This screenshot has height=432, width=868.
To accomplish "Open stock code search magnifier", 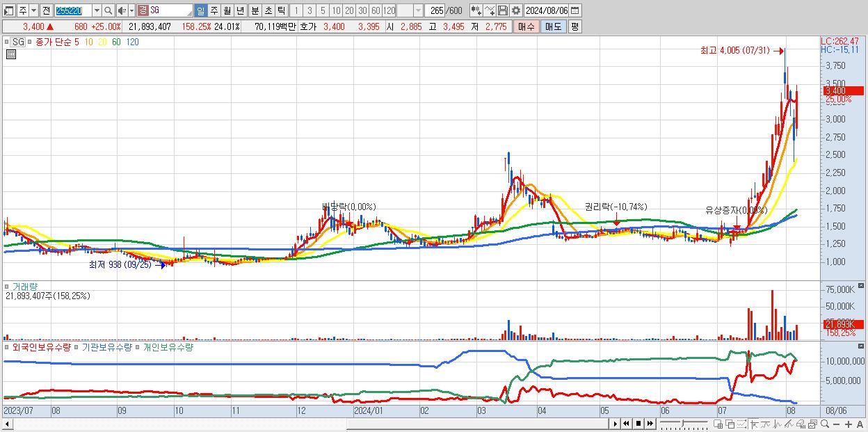I will click(108, 10).
